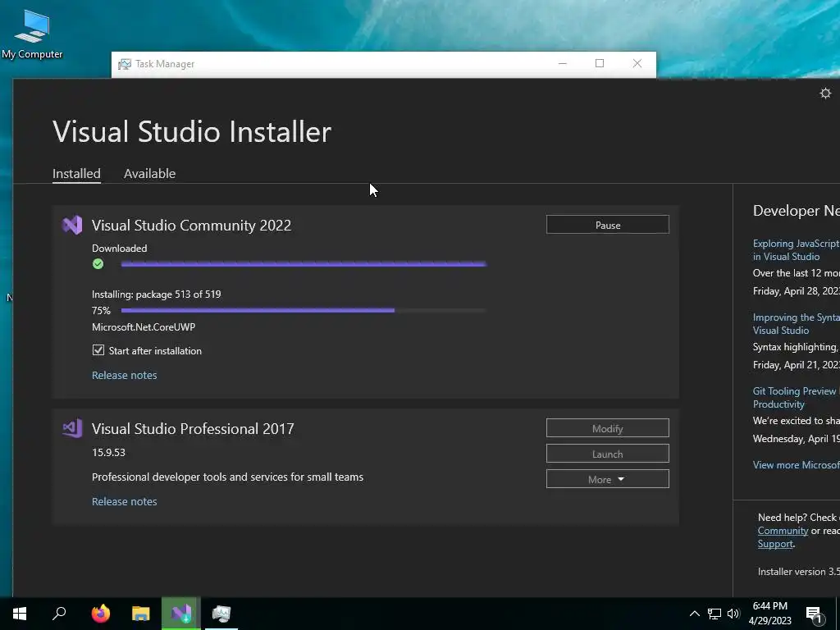840x630 pixels.
Task: Click View more Microsoft news link
Action: pos(796,465)
